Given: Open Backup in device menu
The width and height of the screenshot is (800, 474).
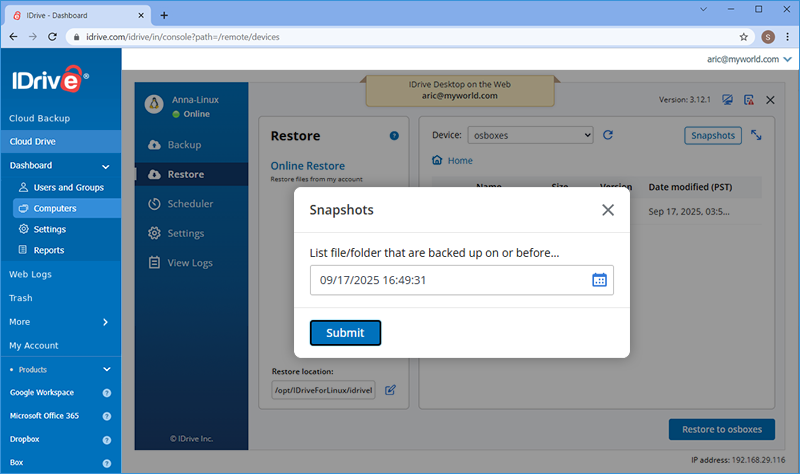Looking at the screenshot, I should (191, 145).
